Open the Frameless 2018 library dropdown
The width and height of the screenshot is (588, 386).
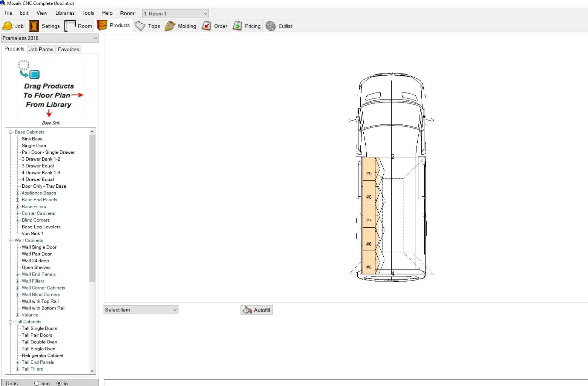tap(50, 38)
